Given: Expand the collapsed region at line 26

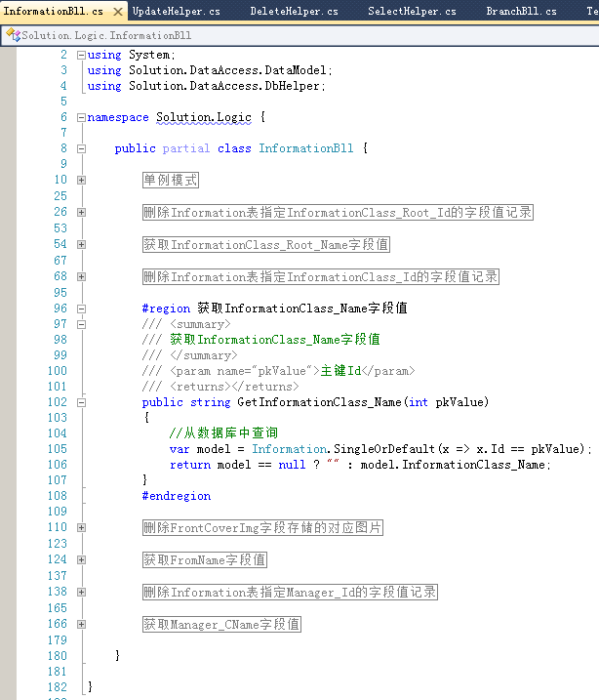Looking at the screenshot, I should [82, 212].
